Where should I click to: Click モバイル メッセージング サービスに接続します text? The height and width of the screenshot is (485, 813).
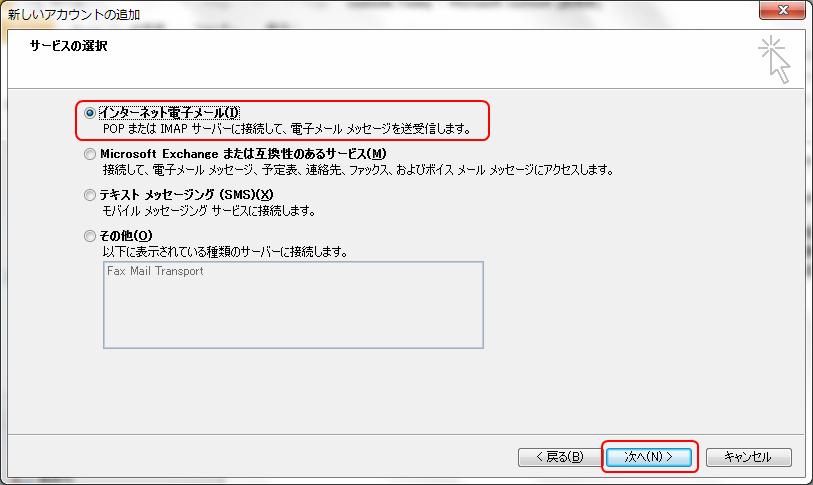tap(209, 211)
